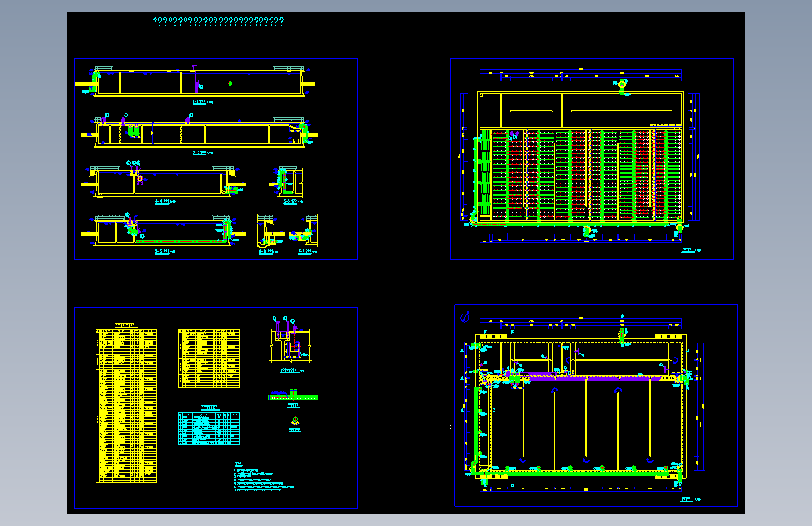Click the cyan notes text block

tap(263, 476)
